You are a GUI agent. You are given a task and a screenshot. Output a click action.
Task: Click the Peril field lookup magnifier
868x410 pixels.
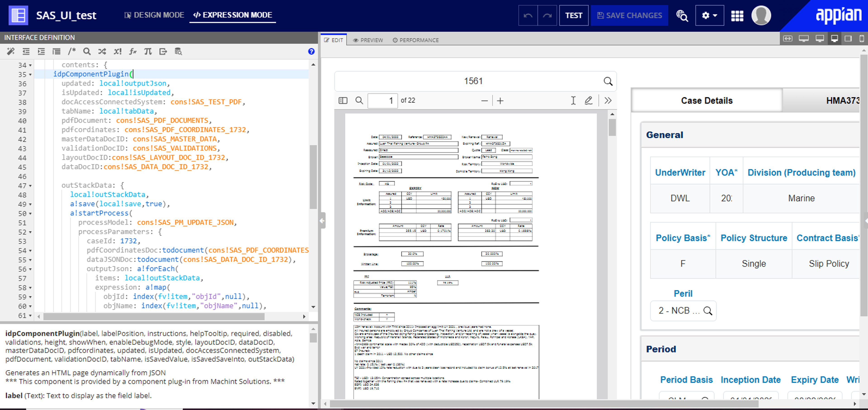click(x=708, y=310)
